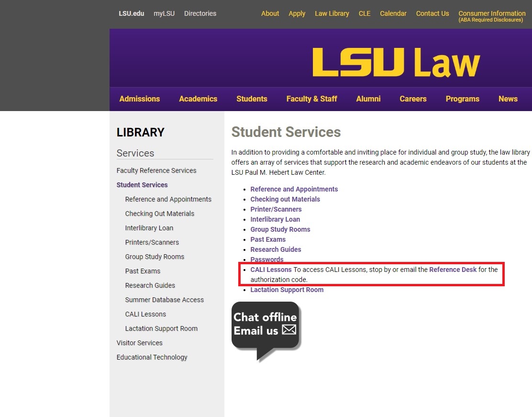Open Visitor Services in sidebar
The image size is (532, 417).
coord(139,343)
